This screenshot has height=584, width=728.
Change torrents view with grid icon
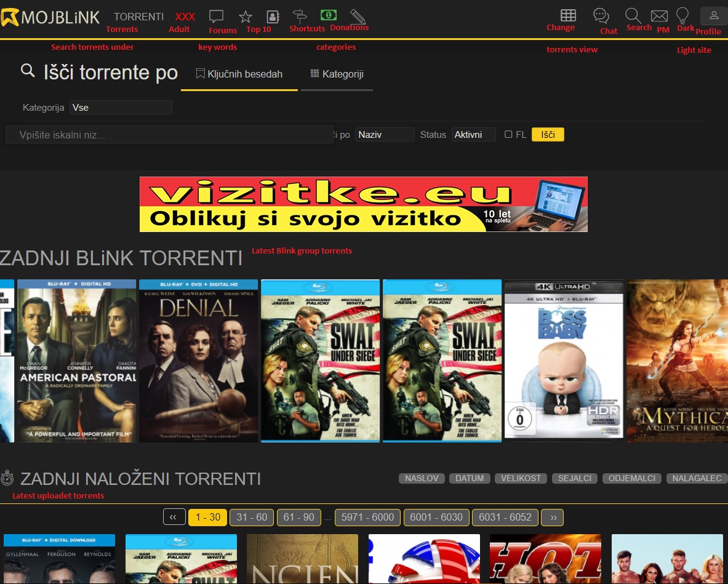(x=568, y=15)
